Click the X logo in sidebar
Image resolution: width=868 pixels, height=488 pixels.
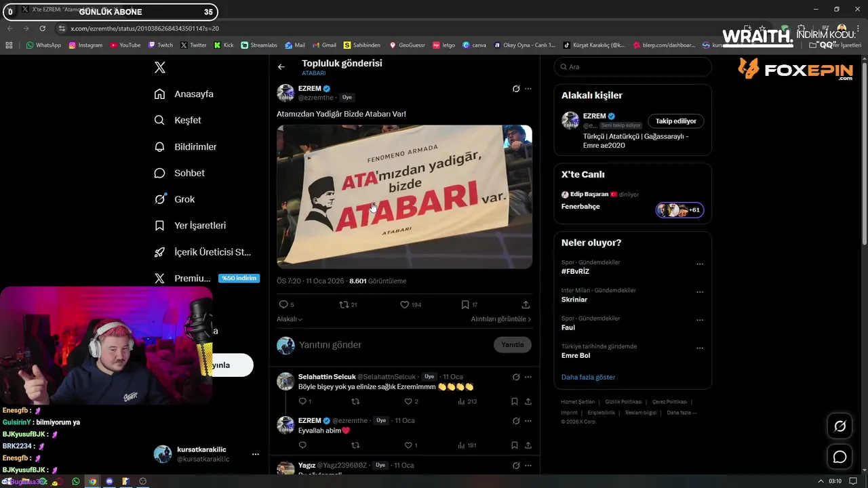click(x=160, y=67)
